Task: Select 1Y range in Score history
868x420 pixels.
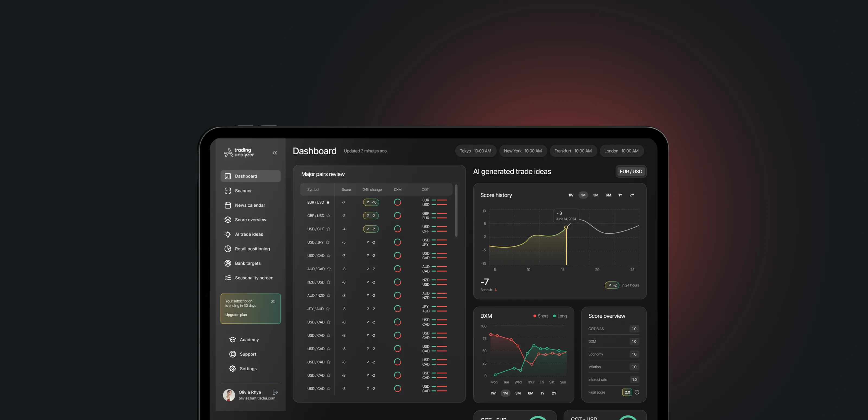Action: pyautogui.click(x=620, y=195)
